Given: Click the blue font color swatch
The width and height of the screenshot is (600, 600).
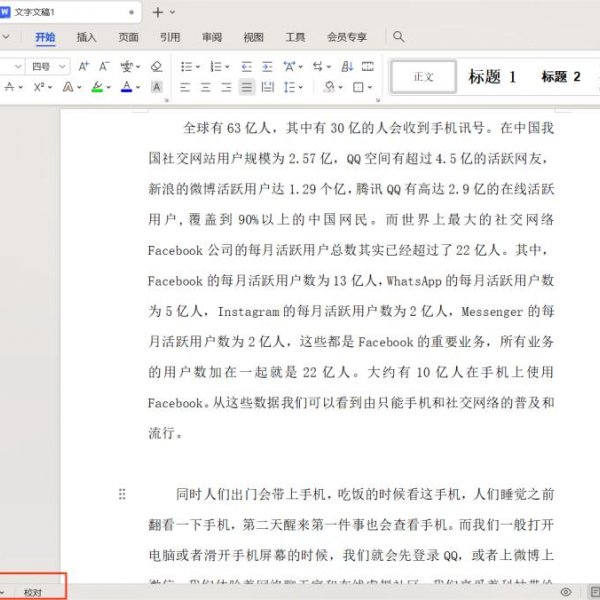Looking at the screenshot, I should (x=127, y=87).
